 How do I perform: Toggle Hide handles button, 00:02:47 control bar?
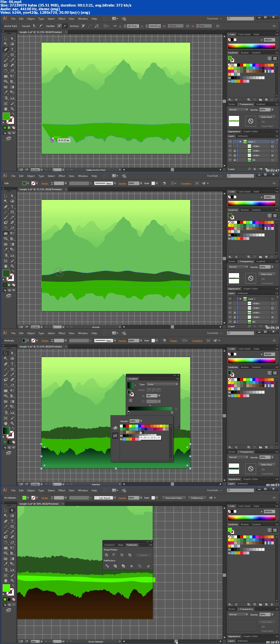pos(65,26)
